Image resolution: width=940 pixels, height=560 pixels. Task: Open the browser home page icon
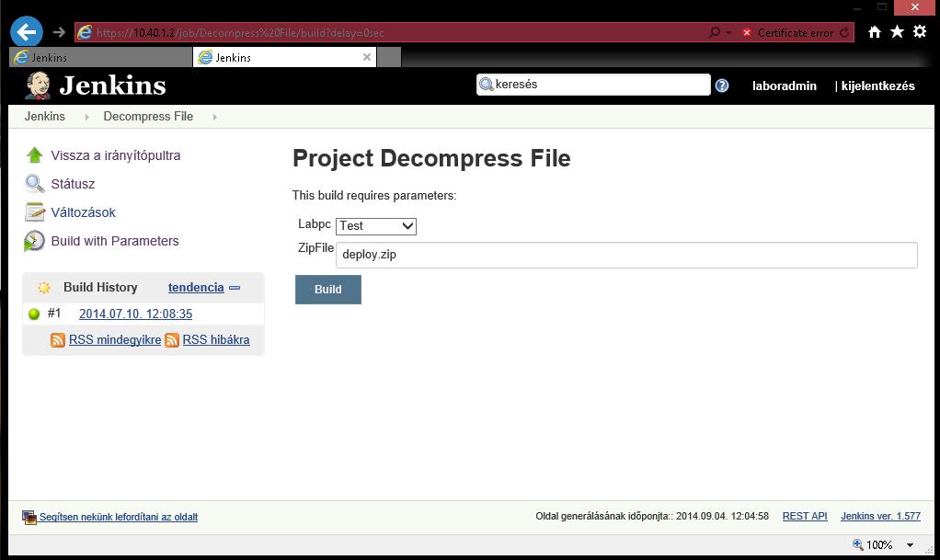[875, 32]
